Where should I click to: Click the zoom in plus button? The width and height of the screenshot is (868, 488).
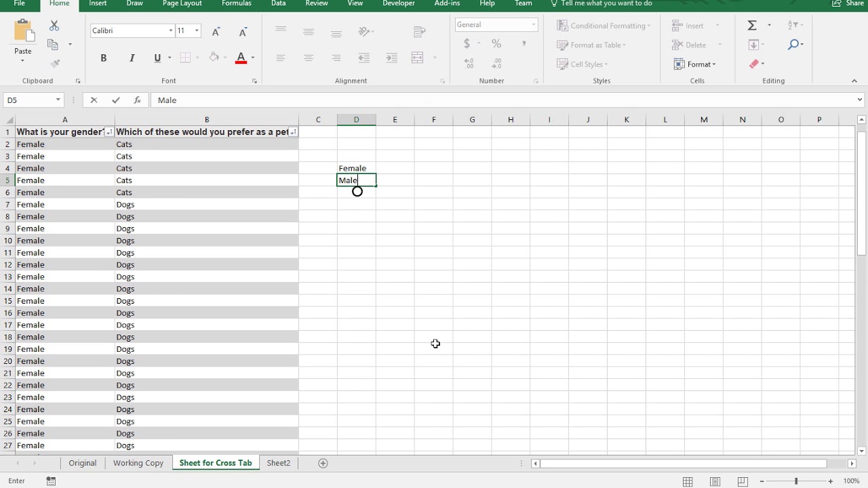[830, 481]
